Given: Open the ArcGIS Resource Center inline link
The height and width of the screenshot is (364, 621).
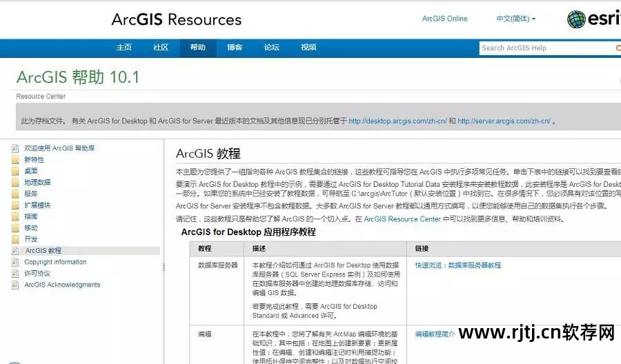Looking at the screenshot, I should pyautogui.click(x=402, y=219).
